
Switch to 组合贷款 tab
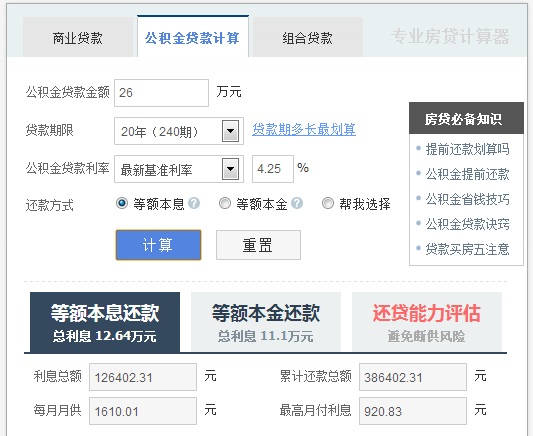pos(308,37)
